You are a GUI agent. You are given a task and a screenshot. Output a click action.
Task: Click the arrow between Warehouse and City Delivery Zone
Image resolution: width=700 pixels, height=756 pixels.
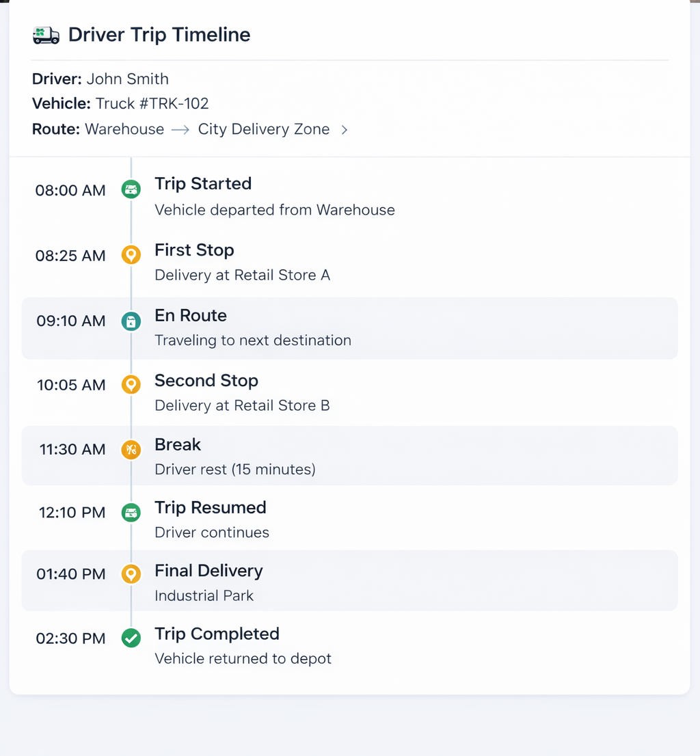tap(179, 129)
